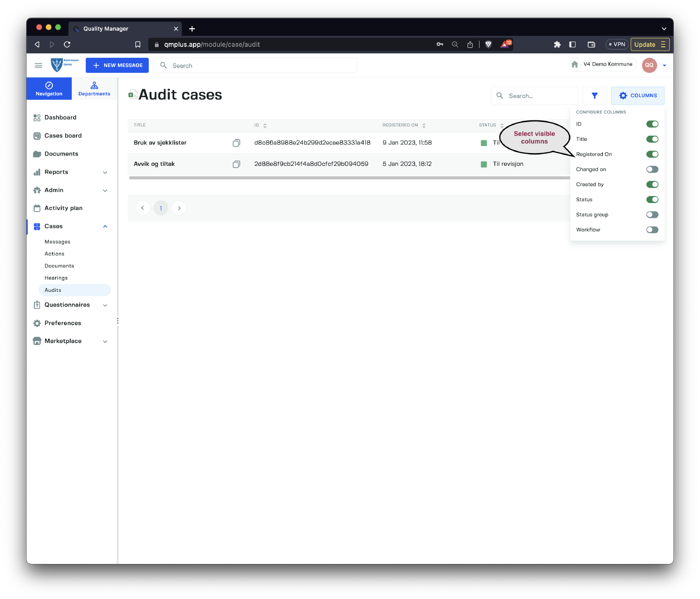Enable the Workflow column toggle
The height and width of the screenshot is (599, 700).
[x=652, y=230]
